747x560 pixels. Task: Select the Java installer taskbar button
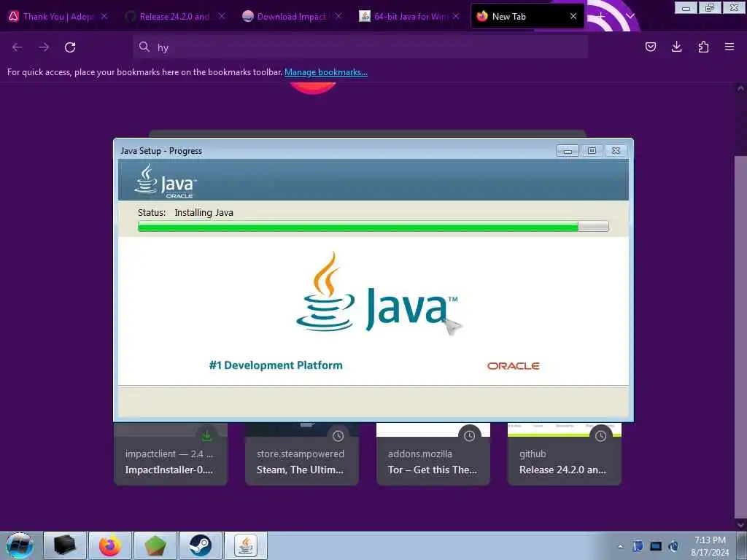click(x=246, y=545)
